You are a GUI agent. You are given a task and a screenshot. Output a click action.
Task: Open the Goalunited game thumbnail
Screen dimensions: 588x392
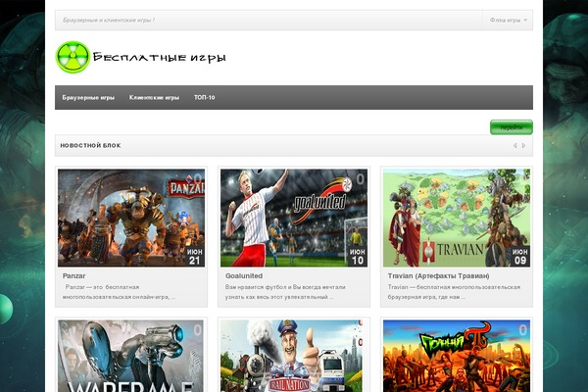(x=294, y=218)
